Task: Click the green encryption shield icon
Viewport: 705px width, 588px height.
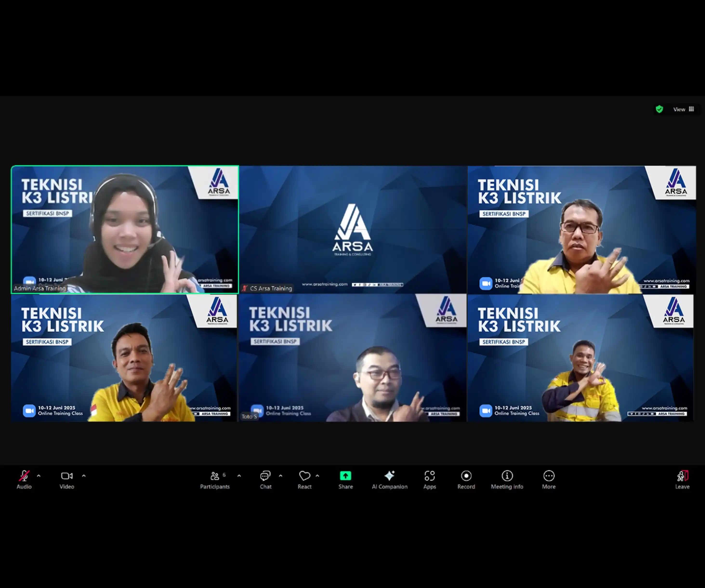Action: [659, 109]
